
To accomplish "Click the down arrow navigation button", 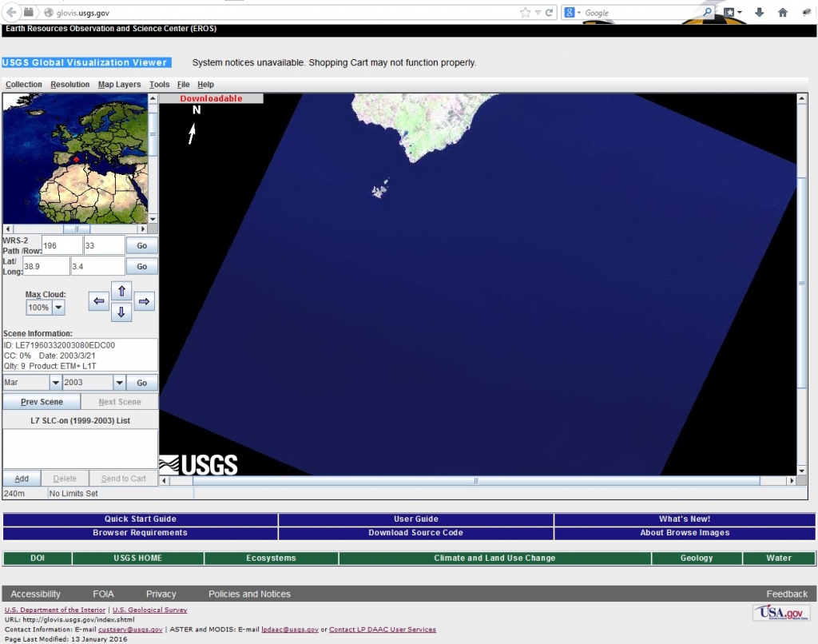I will (x=121, y=312).
